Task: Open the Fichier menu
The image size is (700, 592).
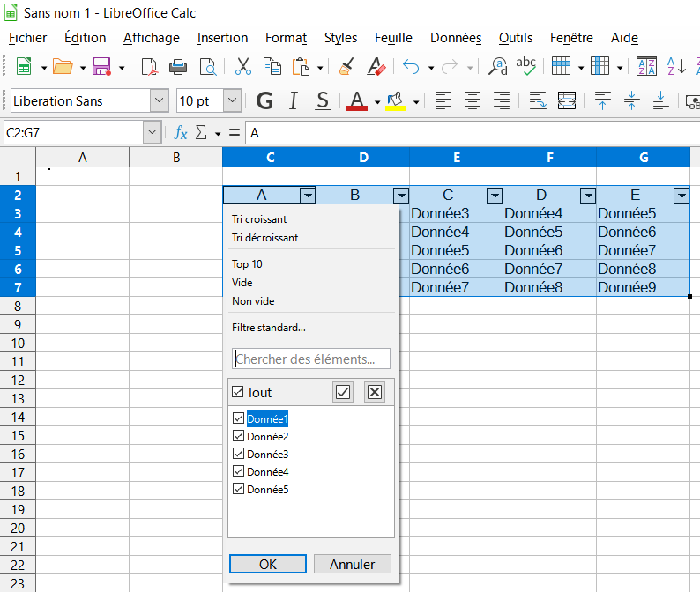Action: click(x=27, y=38)
